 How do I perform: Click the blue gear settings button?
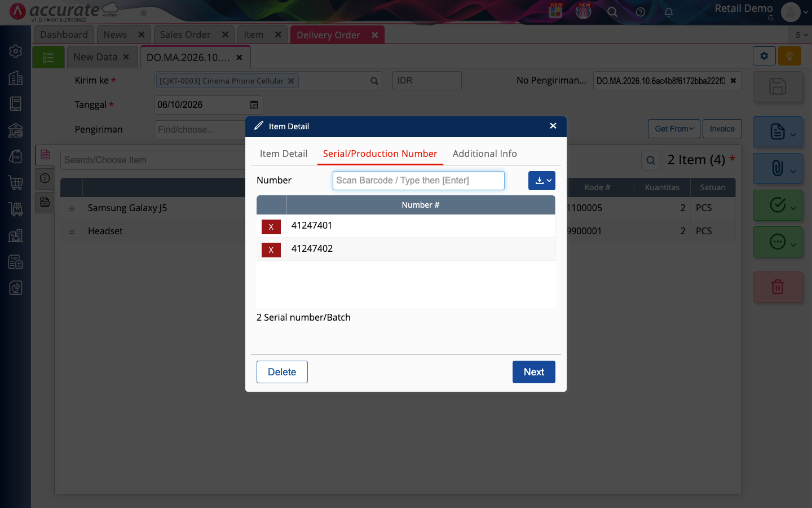point(764,56)
